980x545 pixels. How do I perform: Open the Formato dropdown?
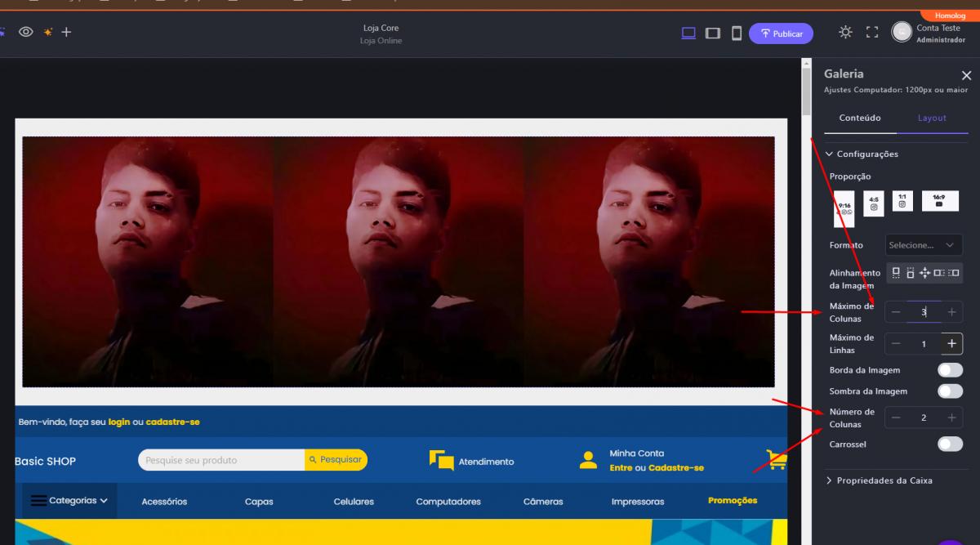(x=924, y=245)
